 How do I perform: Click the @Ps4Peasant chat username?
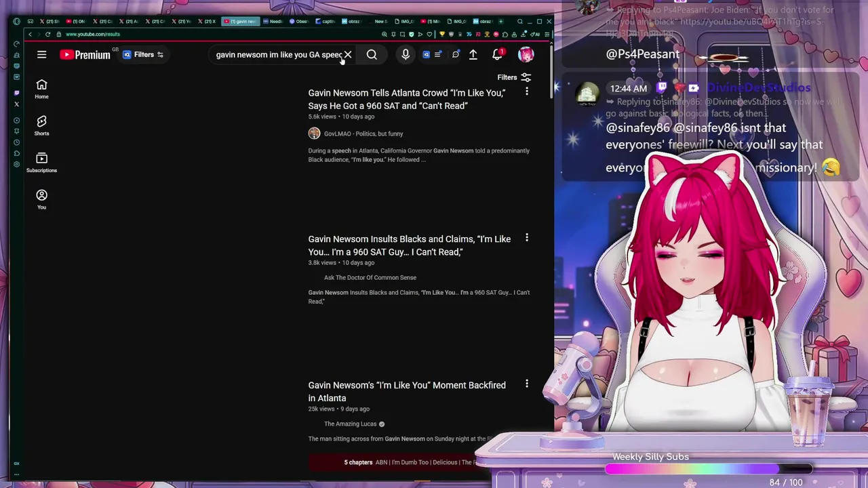click(642, 54)
